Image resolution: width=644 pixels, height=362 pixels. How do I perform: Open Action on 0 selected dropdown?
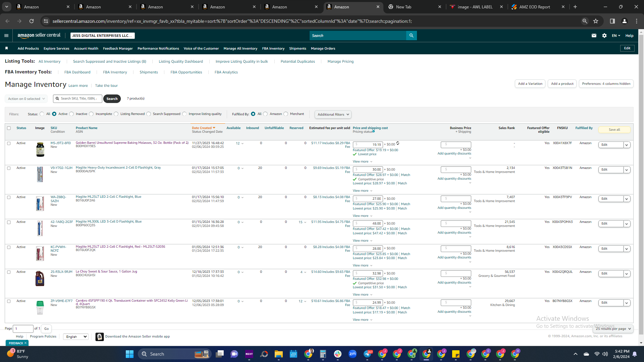click(26, 99)
